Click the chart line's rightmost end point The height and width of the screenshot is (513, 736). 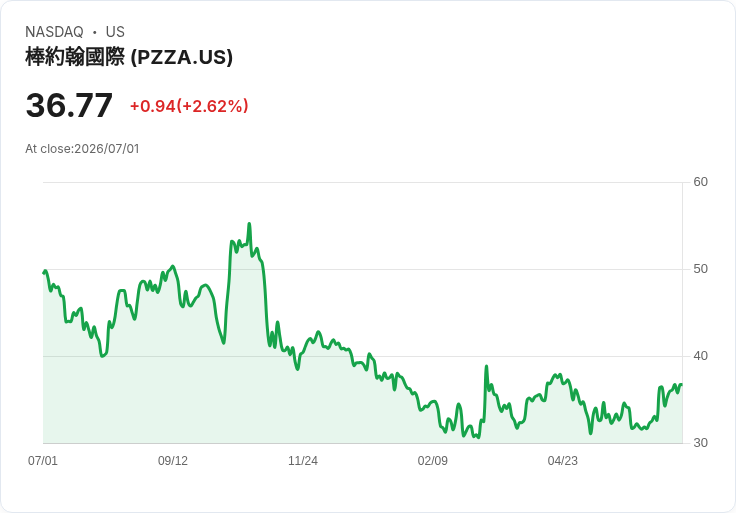(682, 384)
